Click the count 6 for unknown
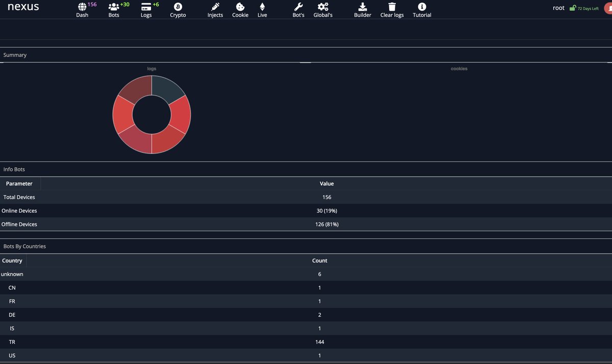 click(x=320, y=274)
